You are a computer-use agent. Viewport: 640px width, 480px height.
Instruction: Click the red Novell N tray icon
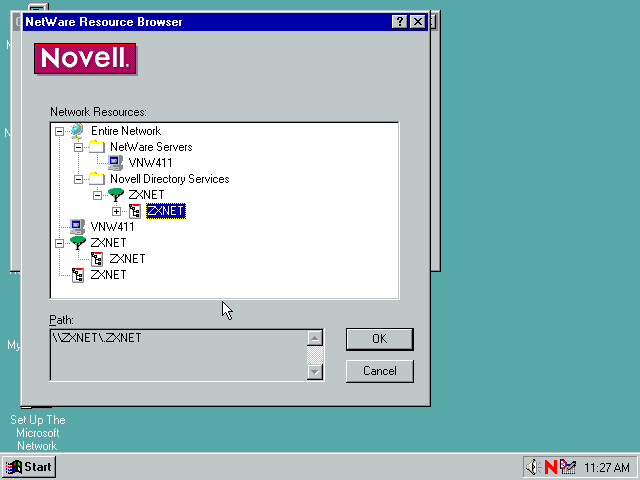coord(551,467)
